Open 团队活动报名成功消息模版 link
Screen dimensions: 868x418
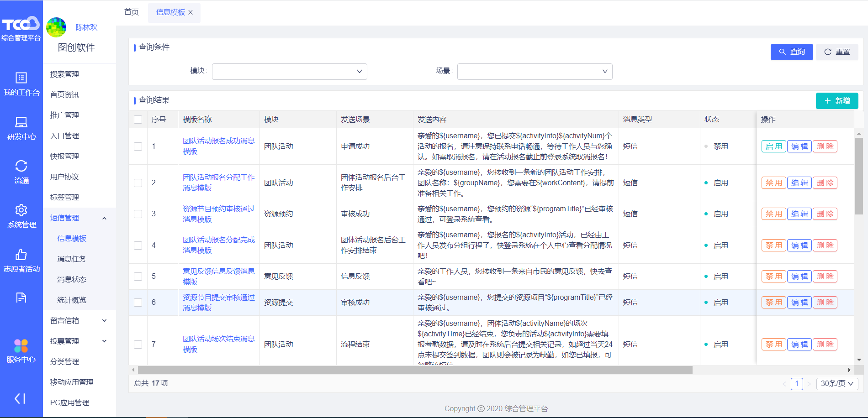tap(219, 146)
